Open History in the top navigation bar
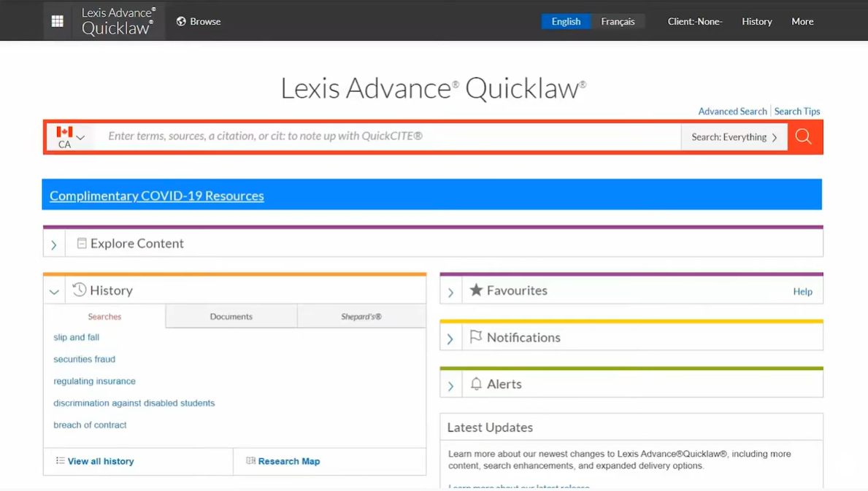 click(757, 21)
